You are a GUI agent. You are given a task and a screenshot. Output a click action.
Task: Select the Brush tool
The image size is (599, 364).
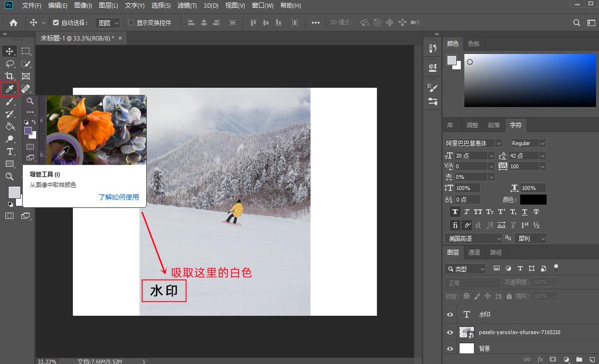pos(9,102)
